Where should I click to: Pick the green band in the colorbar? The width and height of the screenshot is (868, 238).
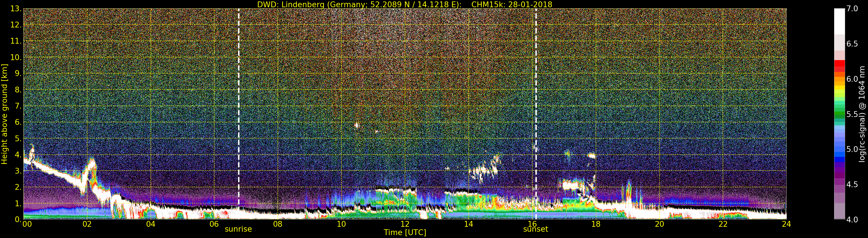[839, 113]
